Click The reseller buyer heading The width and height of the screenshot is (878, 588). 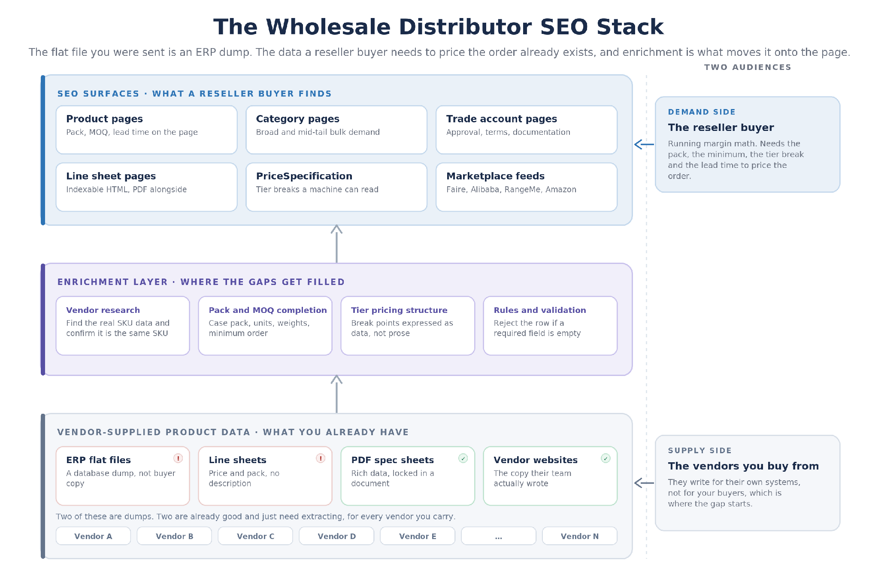tap(721, 127)
